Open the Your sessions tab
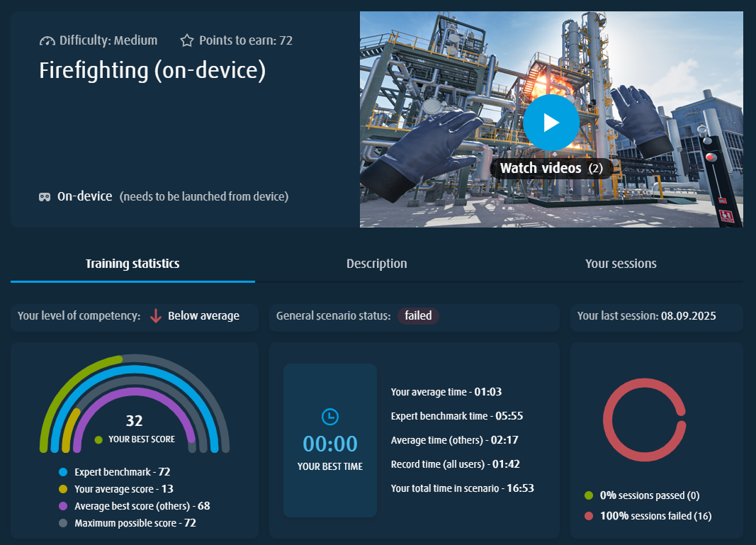 (621, 264)
